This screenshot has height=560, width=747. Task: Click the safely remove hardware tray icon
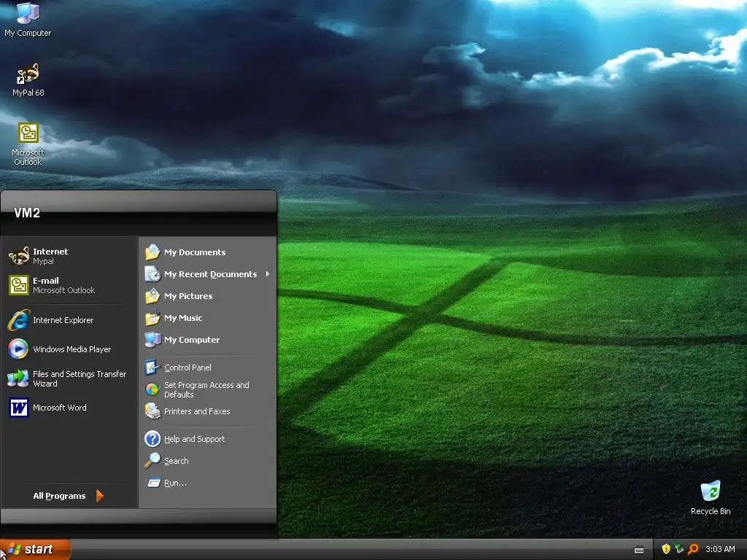click(679, 549)
